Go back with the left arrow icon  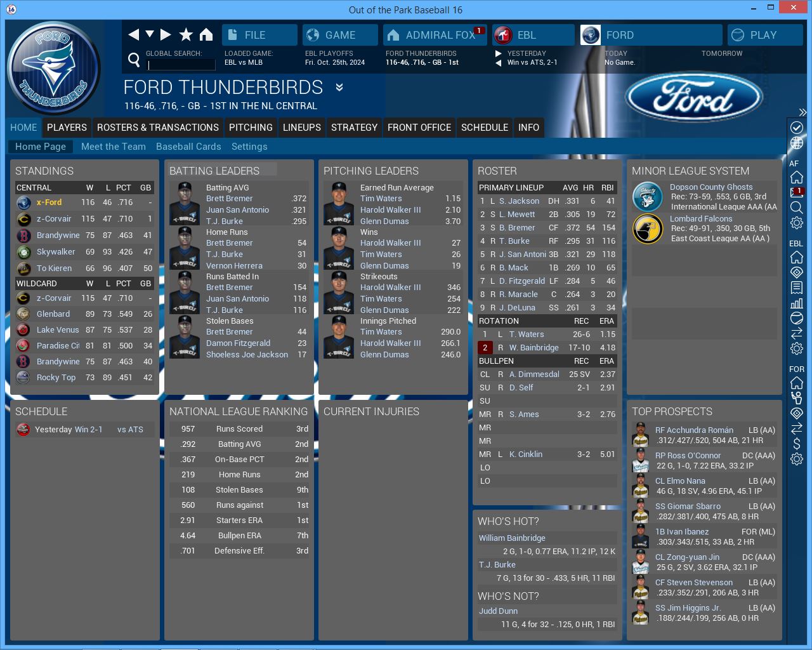point(133,35)
